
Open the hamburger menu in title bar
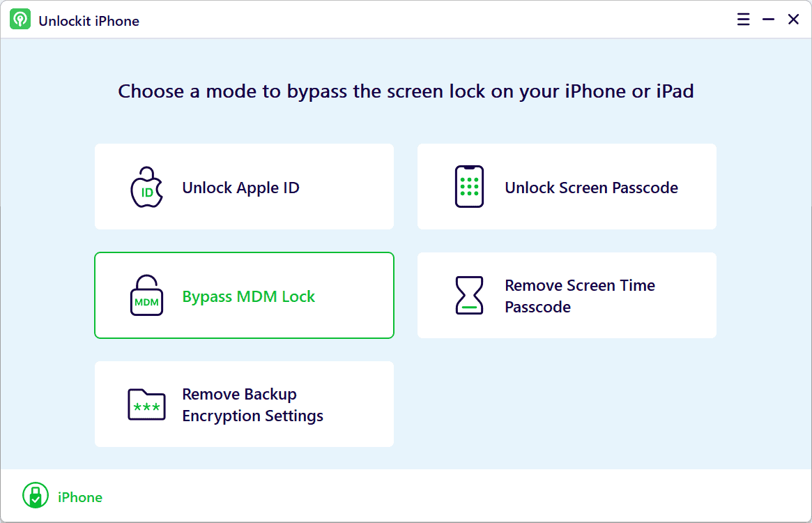pyautogui.click(x=743, y=20)
